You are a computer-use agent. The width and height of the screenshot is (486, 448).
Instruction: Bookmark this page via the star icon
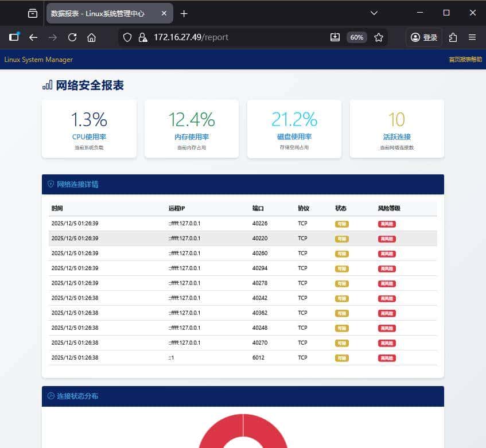pyautogui.click(x=378, y=37)
